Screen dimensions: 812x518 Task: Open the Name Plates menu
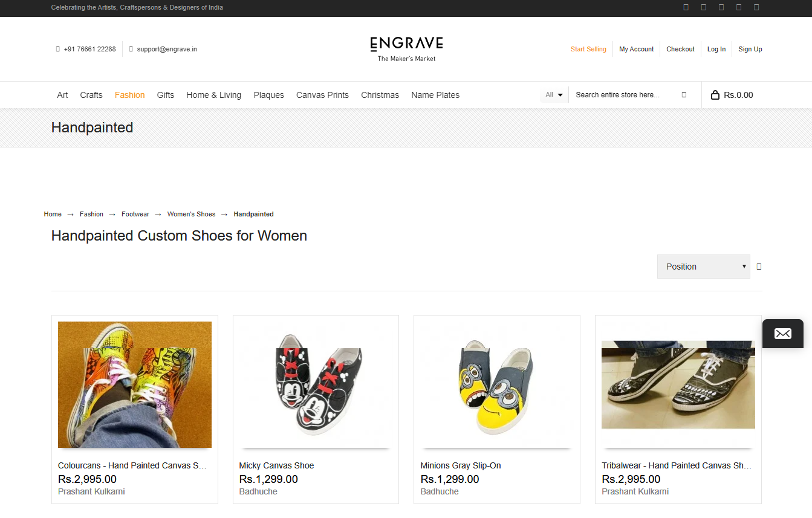pyautogui.click(x=435, y=95)
